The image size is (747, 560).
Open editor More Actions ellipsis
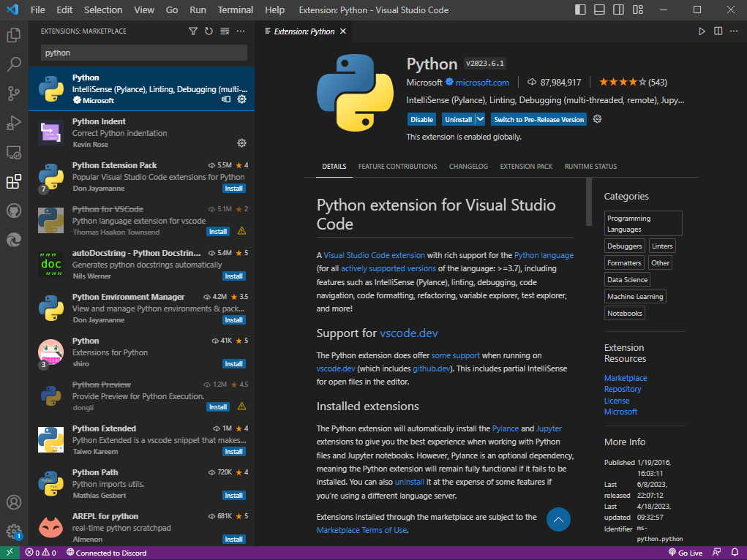point(734,31)
